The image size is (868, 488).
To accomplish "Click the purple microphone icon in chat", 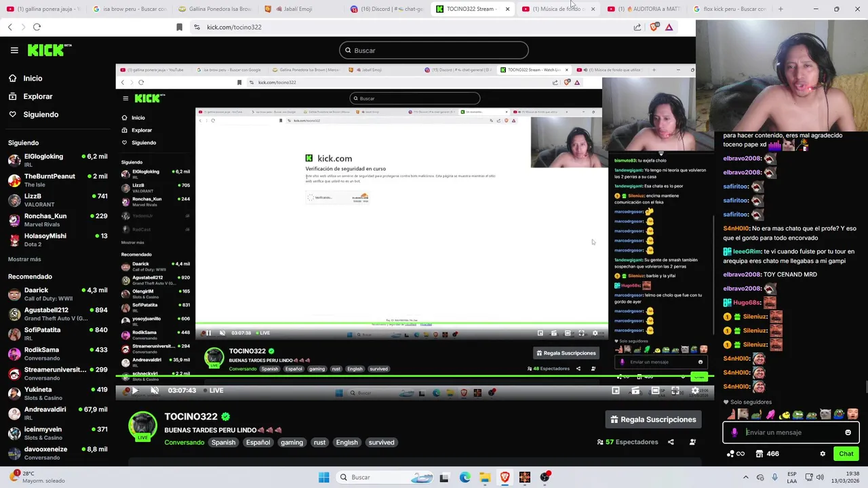I will tap(734, 432).
